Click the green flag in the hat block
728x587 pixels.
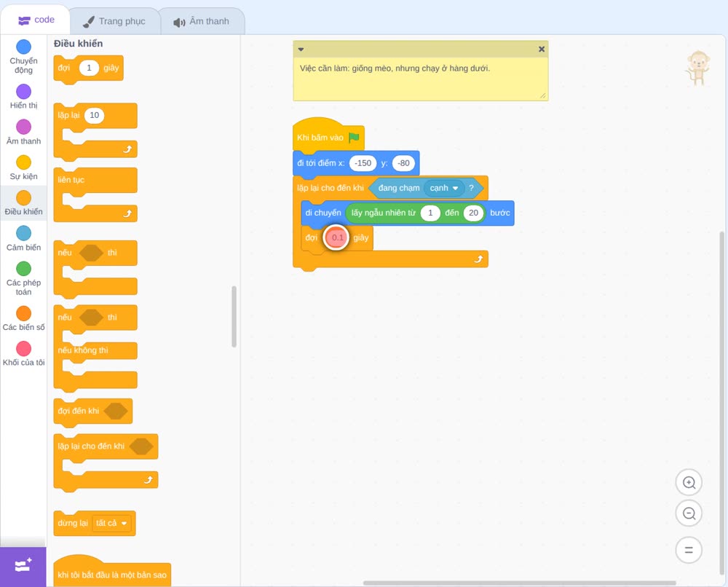pyautogui.click(x=355, y=138)
